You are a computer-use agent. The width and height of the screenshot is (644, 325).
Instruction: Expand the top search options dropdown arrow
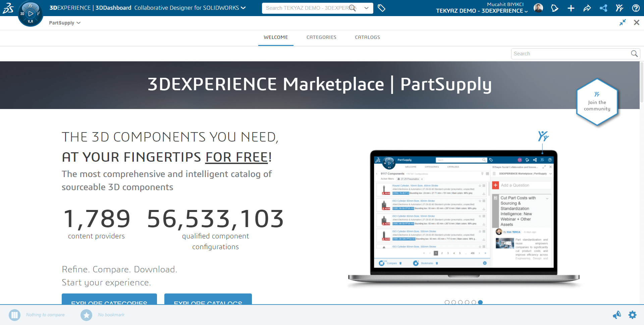366,8
